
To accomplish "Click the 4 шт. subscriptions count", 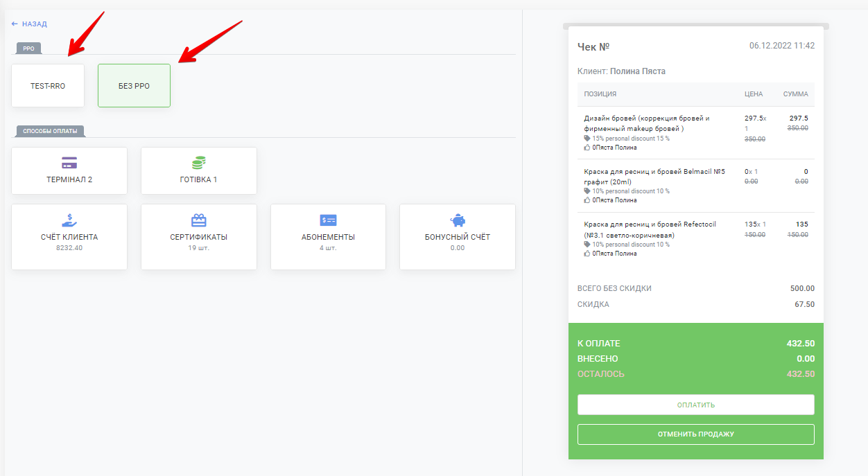I will [x=328, y=247].
